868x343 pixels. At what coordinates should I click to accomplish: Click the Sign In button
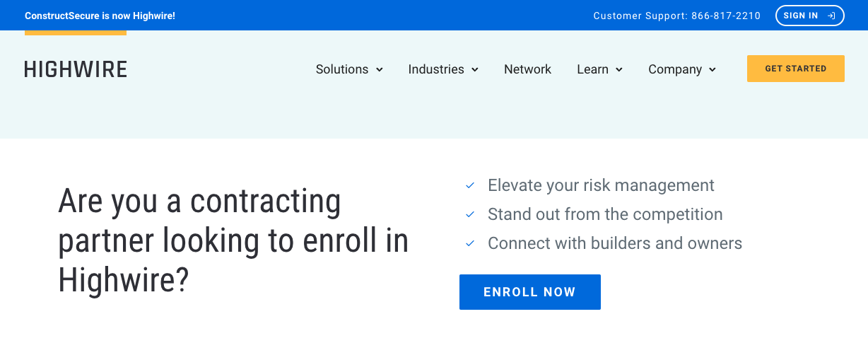(810, 16)
